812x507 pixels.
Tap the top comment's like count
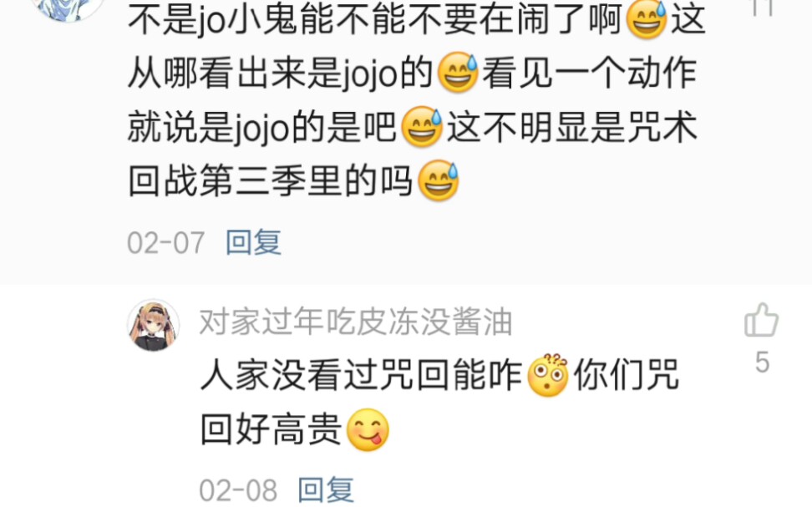point(762,8)
